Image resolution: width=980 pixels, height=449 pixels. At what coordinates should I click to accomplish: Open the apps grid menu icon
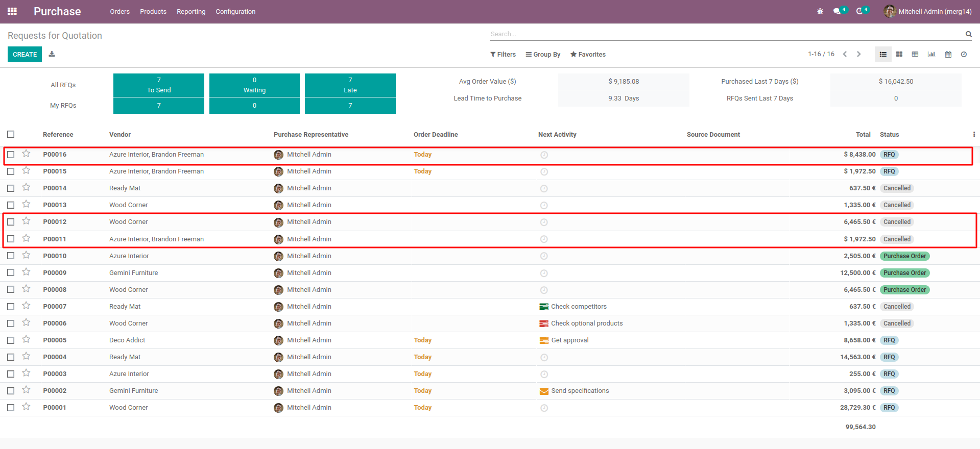(x=12, y=11)
